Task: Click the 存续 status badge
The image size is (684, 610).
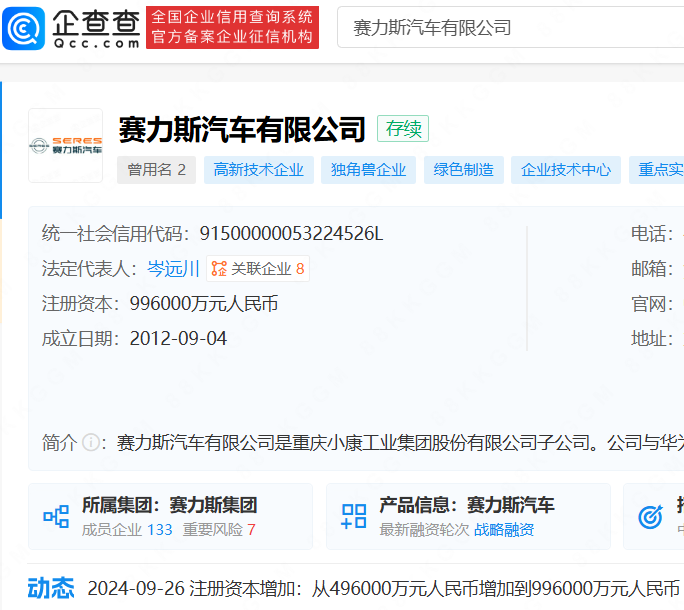Action: (403, 129)
